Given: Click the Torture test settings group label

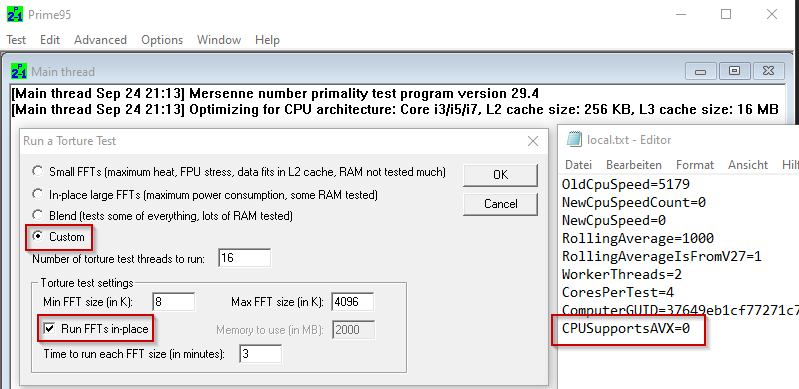Looking at the screenshot, I should [87, 283].
